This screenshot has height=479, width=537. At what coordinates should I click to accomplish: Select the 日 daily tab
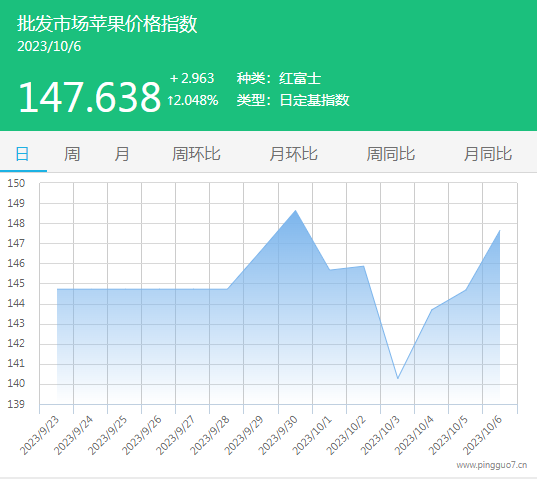[23, 154]
